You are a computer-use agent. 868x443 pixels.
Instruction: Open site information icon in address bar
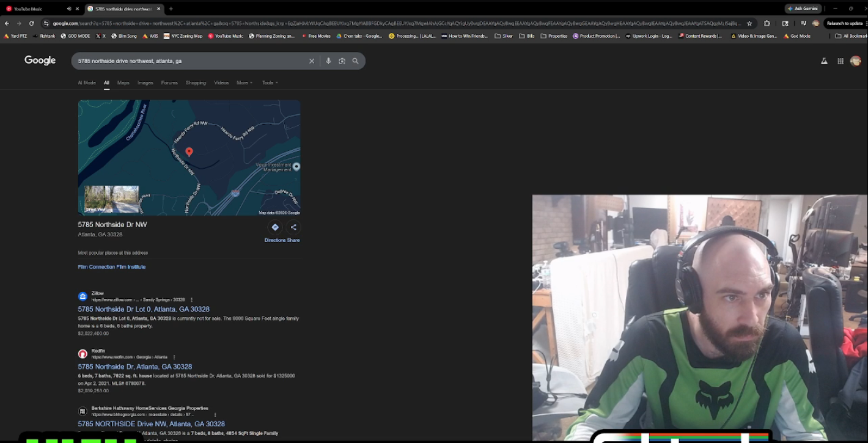point(46,23)
